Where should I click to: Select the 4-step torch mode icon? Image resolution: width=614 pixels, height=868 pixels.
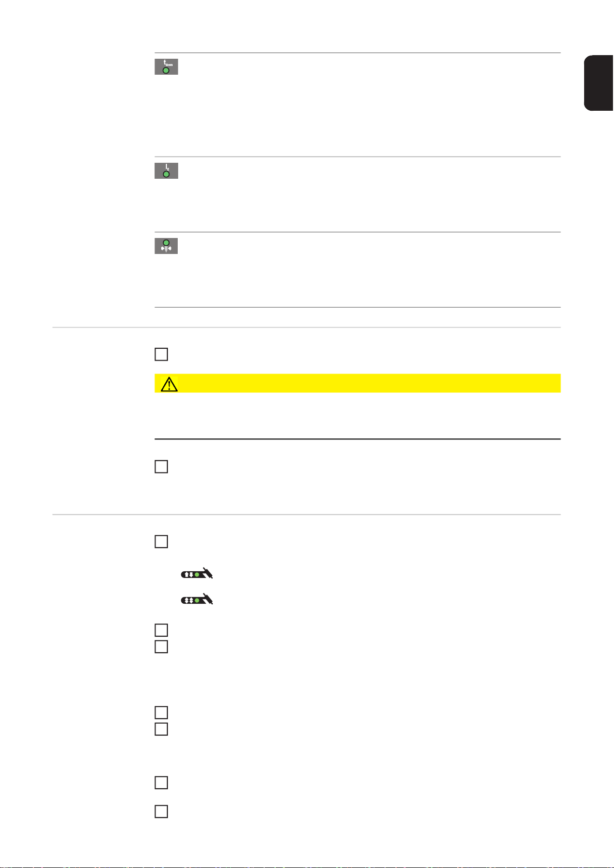196,599
